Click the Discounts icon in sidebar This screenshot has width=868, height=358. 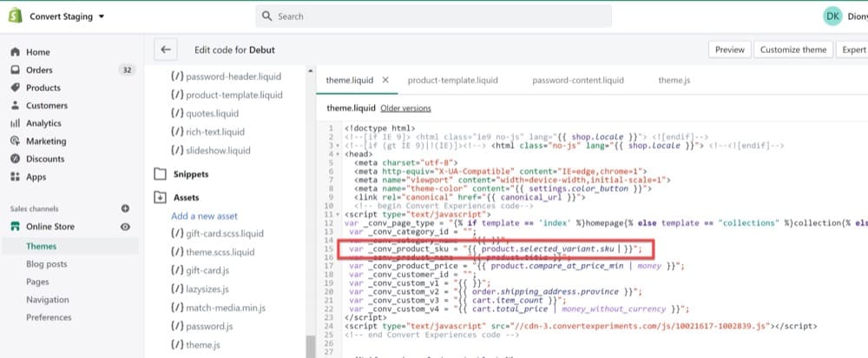coord(15,158)
